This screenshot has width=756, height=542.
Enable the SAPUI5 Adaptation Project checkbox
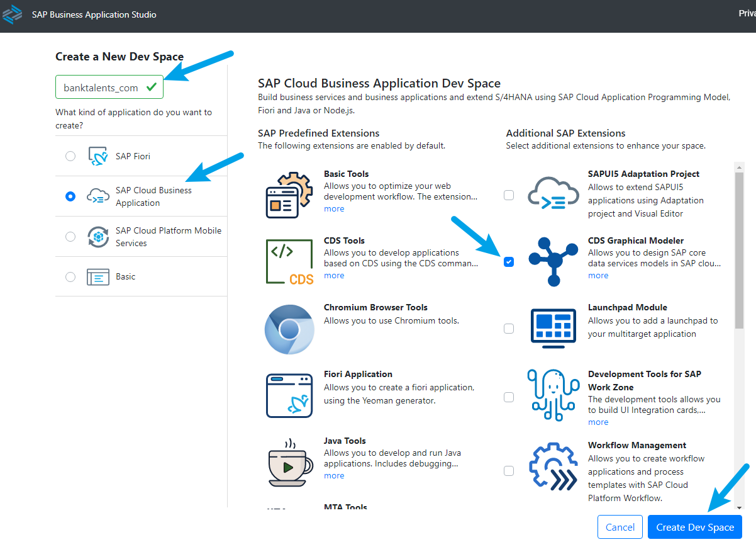(x=509, y=195)
